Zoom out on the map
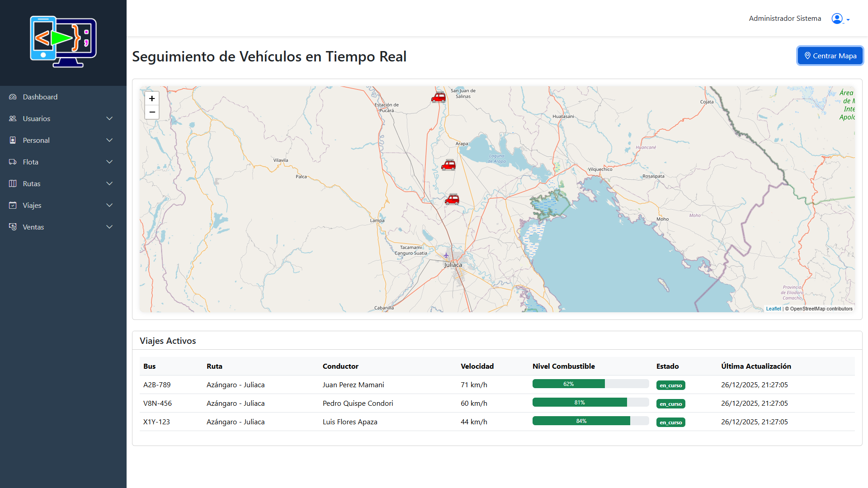The image size is (868, 488). pos(152,112)
